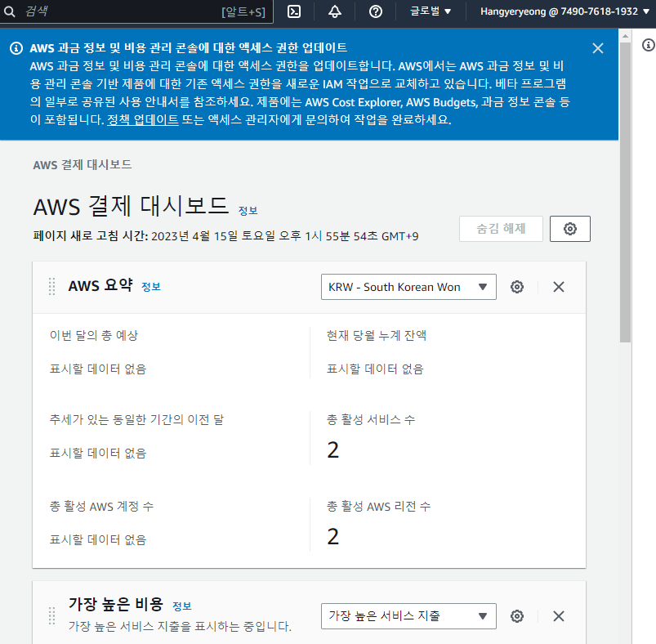The height and width of the screenshot is (644, 656).
Task: Open the 글로벌 region dropdown
Action: click(x=430, y=11)
